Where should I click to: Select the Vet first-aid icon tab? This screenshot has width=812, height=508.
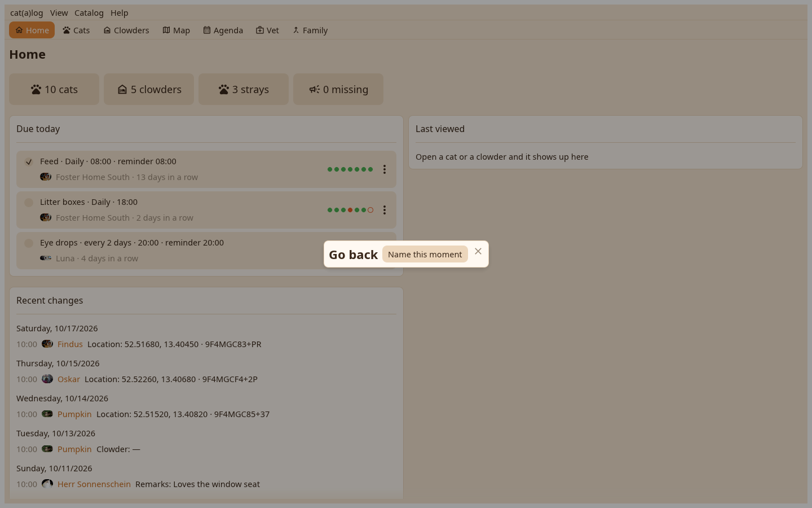click(x=260, y=30)
